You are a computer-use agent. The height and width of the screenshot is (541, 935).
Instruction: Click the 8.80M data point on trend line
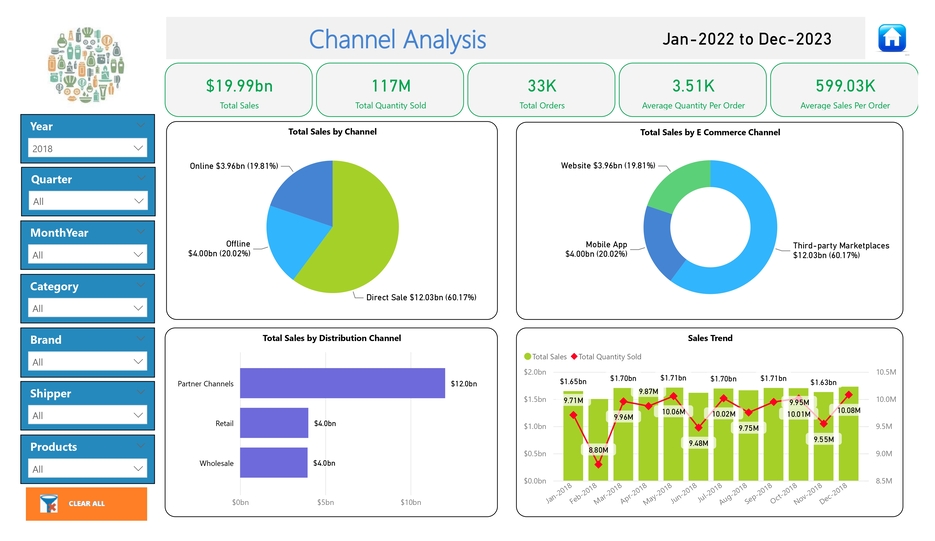pyautogui.click(x=598, y=464)
